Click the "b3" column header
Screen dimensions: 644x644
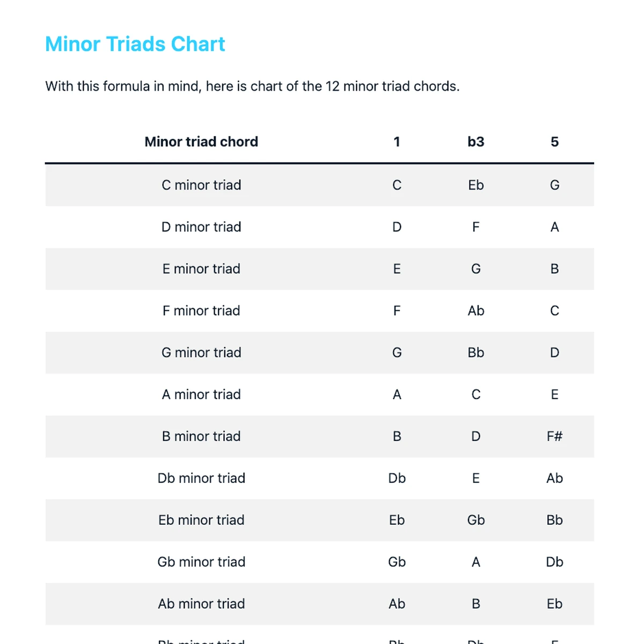coord(475,142)
